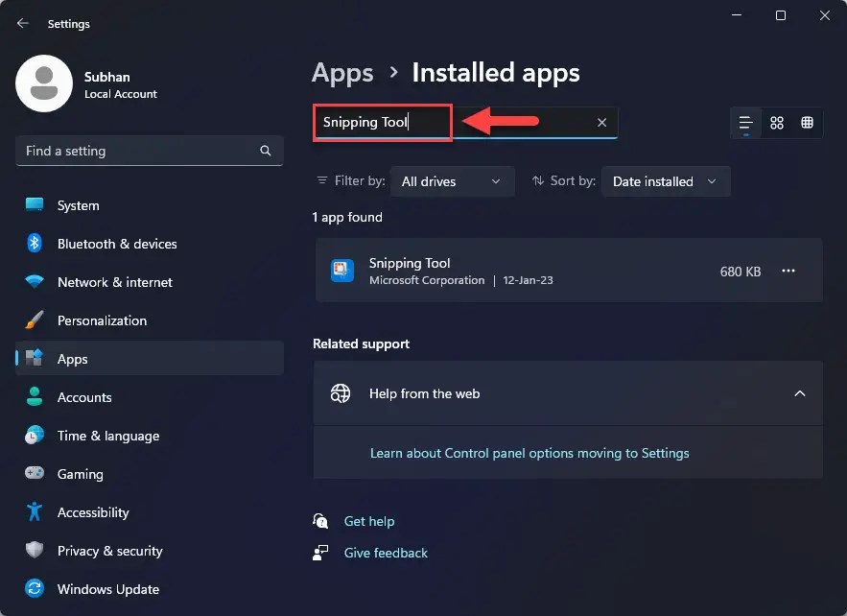
Task: Open the Learn about Control panel options link
Action: pos(529,453)
